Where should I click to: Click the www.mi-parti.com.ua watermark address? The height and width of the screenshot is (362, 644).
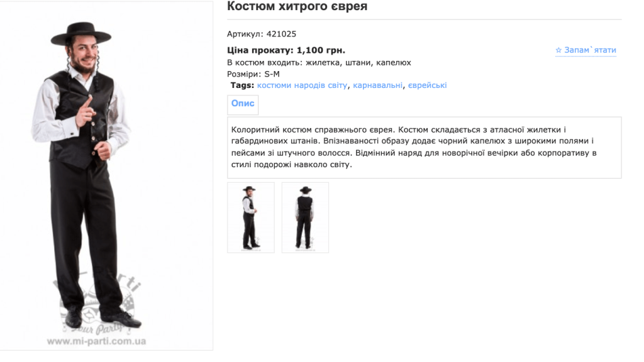[x=96, y=341]
